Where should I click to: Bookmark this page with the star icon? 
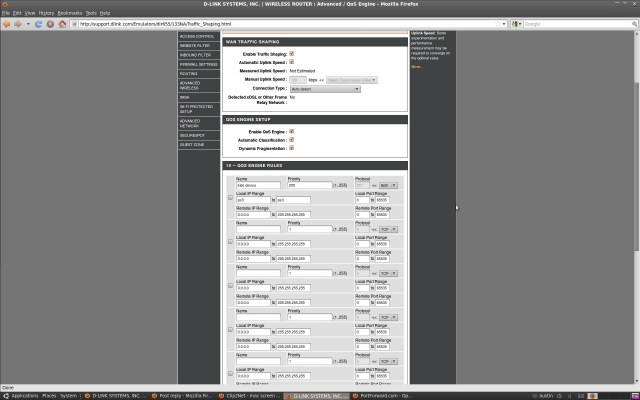click(x=498, y=24)
